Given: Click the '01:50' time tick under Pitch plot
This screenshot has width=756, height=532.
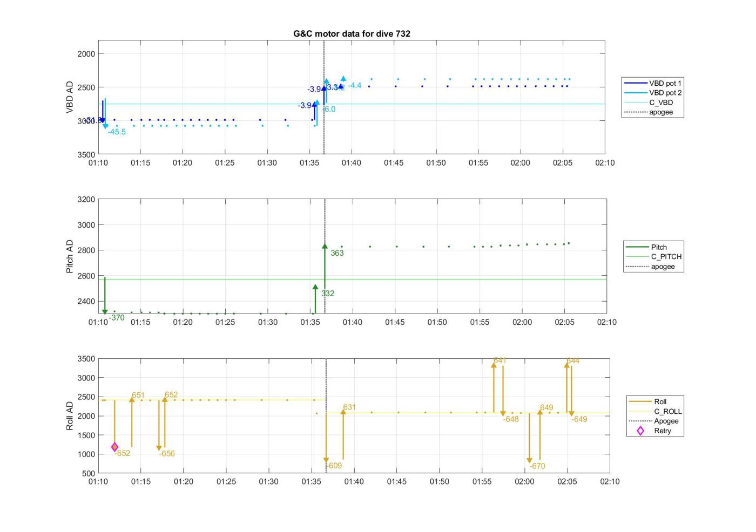Looking at the screenshot, I should point(437,322).
